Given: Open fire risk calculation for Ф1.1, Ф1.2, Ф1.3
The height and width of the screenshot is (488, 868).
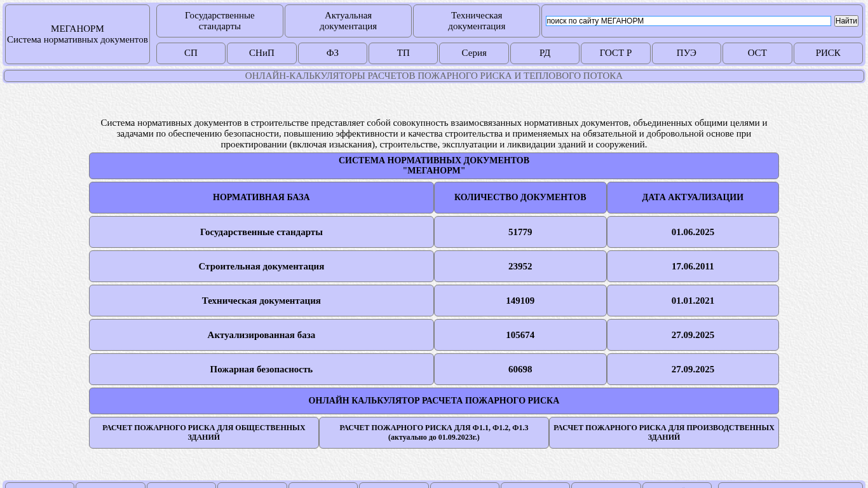Looking at the screenshot, I should pos(434,433).
